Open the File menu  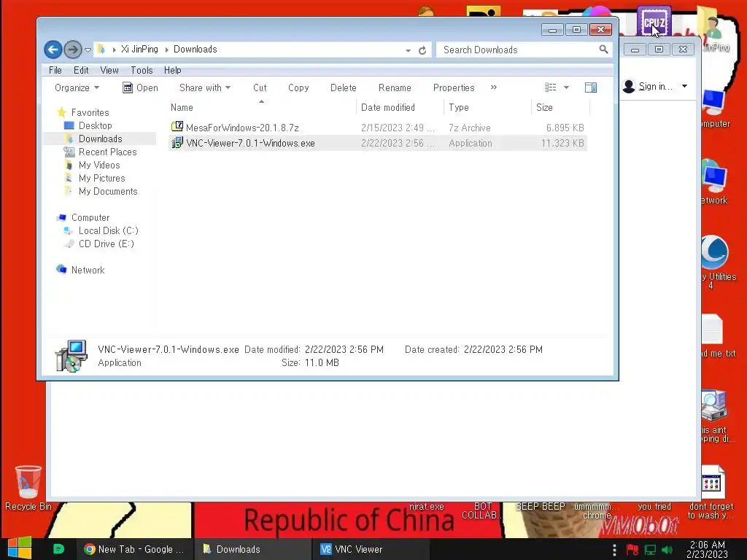55,70
